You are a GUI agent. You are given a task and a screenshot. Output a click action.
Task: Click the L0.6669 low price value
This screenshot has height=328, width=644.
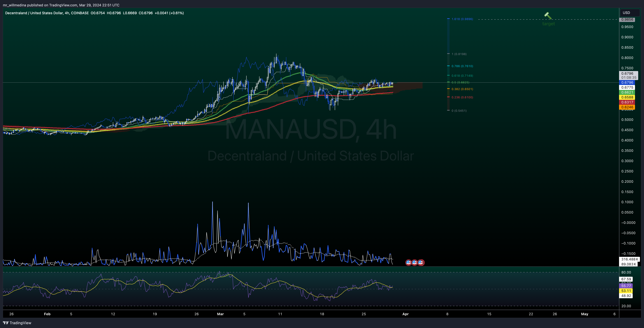pyautogui.click(x=130, y=13)
